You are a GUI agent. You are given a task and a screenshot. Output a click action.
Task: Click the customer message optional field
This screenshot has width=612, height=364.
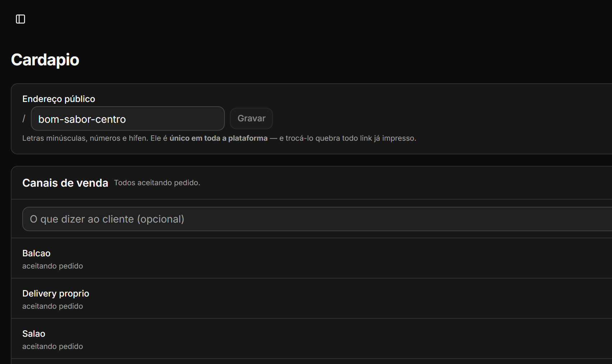[317, 219]
